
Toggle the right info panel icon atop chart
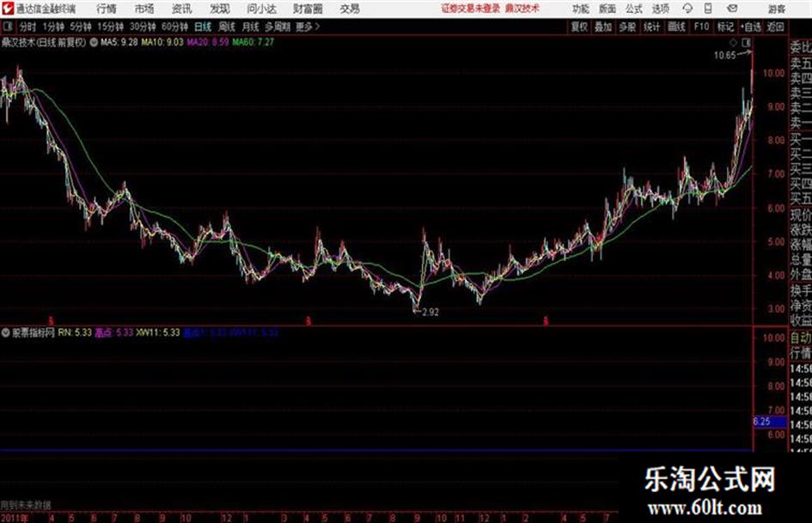coord(746,42)
